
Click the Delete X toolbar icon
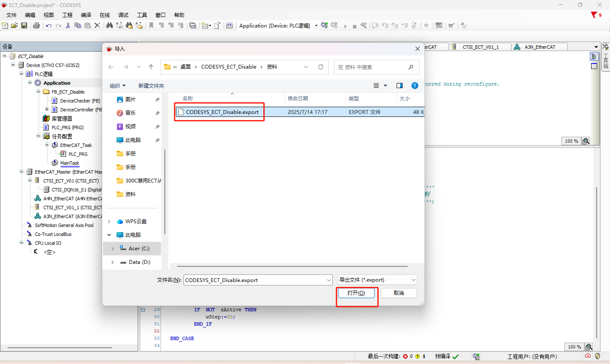point(97,25)
